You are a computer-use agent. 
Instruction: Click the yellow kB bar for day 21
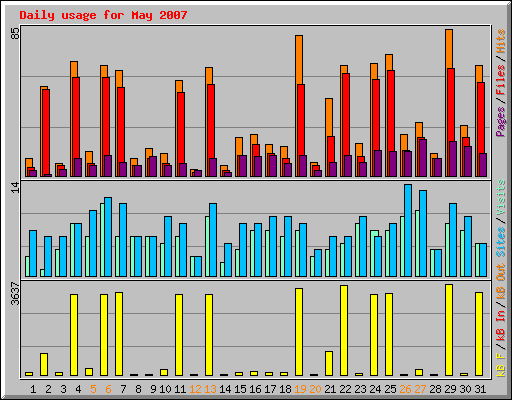(329, 363)
